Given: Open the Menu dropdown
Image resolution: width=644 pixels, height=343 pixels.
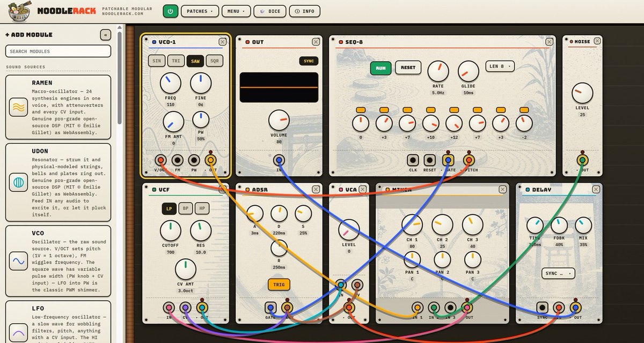Looking at the screenshot, I should 236,11.
